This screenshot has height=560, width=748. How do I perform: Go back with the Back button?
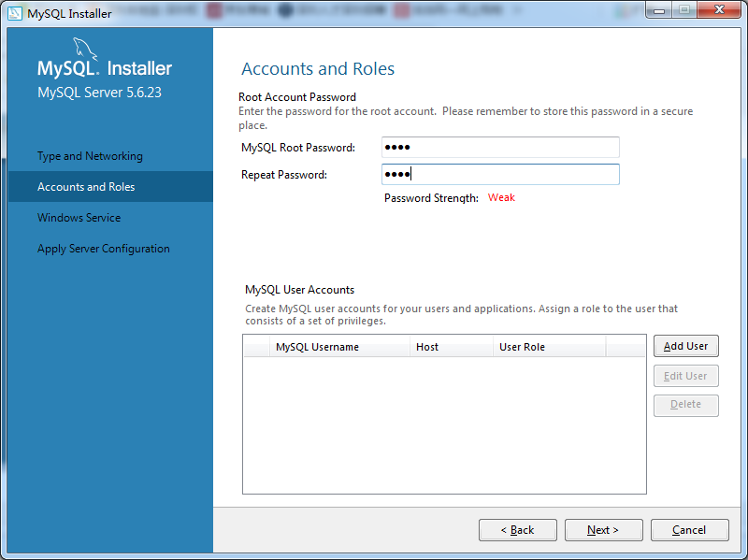click(x=518, y=530)
